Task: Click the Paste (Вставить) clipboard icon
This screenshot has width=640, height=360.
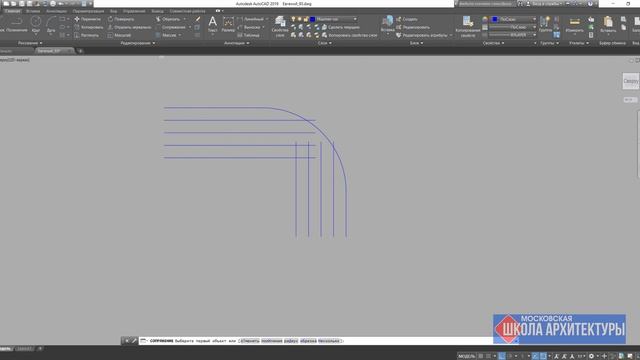Action: [608, 24]
